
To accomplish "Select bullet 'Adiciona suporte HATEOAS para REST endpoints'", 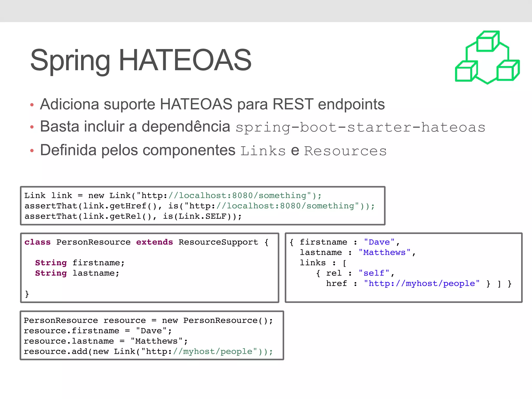I will pyautogui.click(x=212, y=104).
